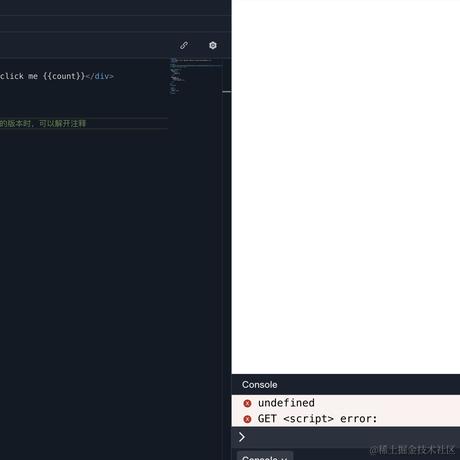Click the code minimap preview
460x460 pixels.
pyautogui.click(x=196, y=77)
